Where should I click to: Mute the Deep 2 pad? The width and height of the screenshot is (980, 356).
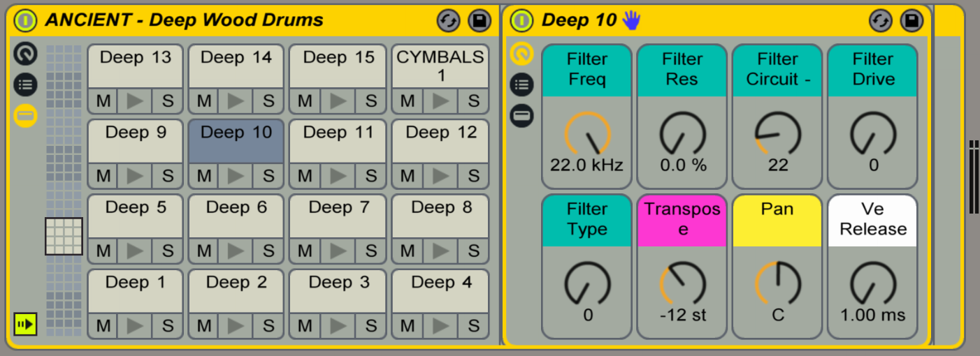(205, 325)
